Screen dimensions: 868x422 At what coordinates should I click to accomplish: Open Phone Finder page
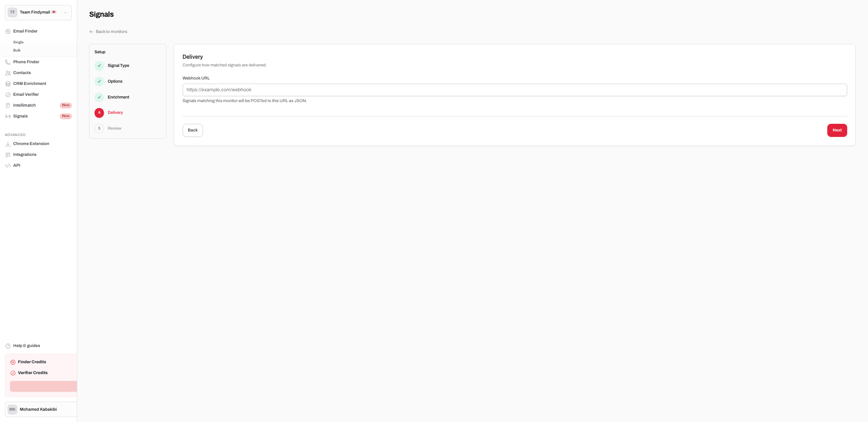point(26,62)
